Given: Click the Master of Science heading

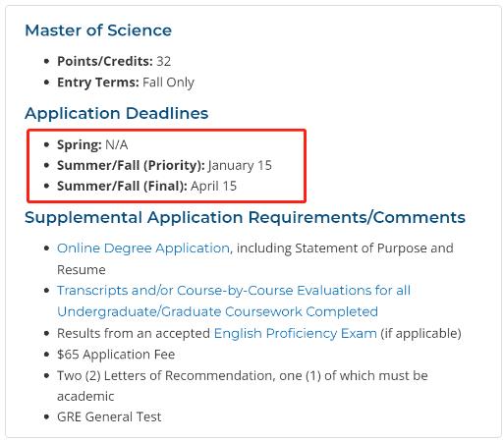Looking at the screenshot, I should pos(98,30).
